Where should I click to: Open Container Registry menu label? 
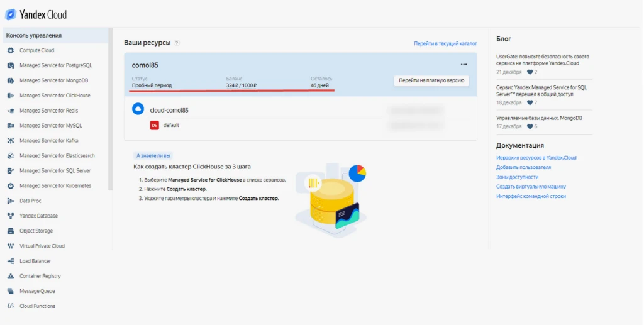point(40,276)
